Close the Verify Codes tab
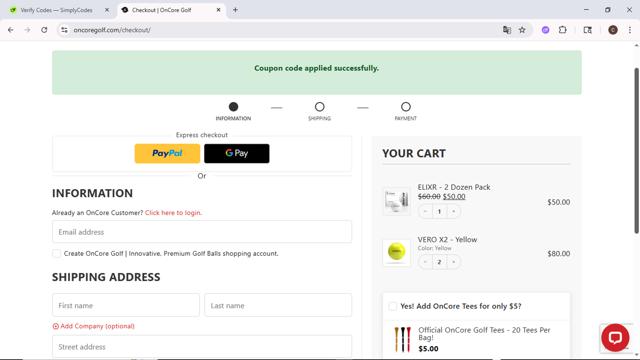Screen dimensions: 640x360 (107, 10)
